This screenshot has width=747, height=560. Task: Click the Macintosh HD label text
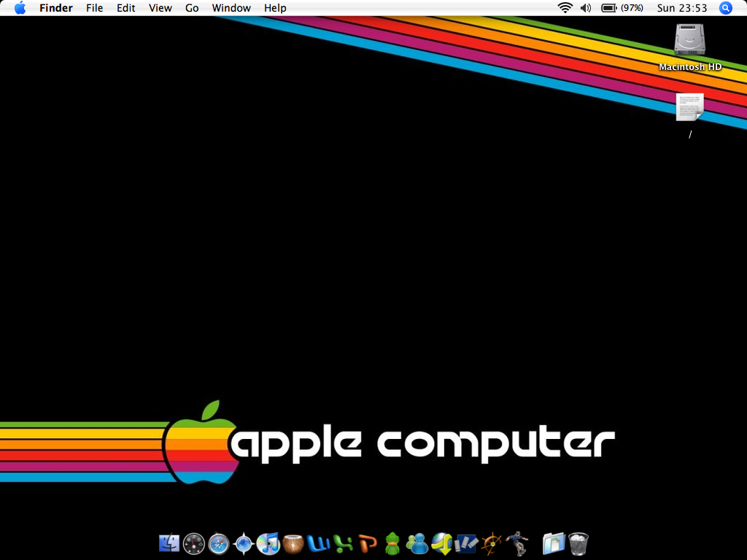(690, 66)
